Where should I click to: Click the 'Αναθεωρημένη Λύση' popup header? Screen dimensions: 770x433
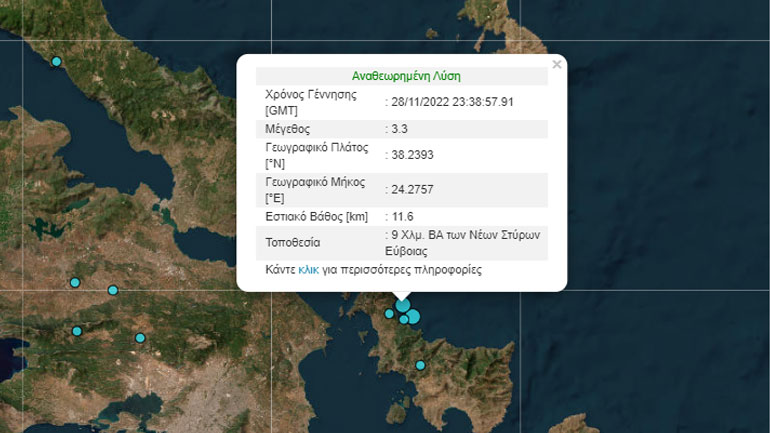point(406,76)
